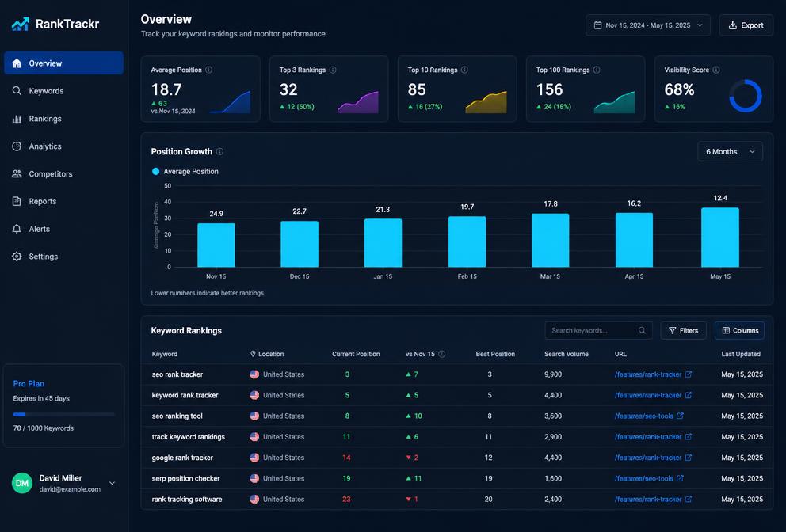
Task: Export the overview data
Action: click(746, 25)
